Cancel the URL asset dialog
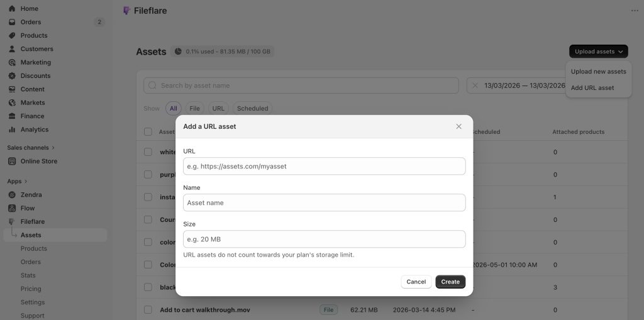 [x=416, y=282]
